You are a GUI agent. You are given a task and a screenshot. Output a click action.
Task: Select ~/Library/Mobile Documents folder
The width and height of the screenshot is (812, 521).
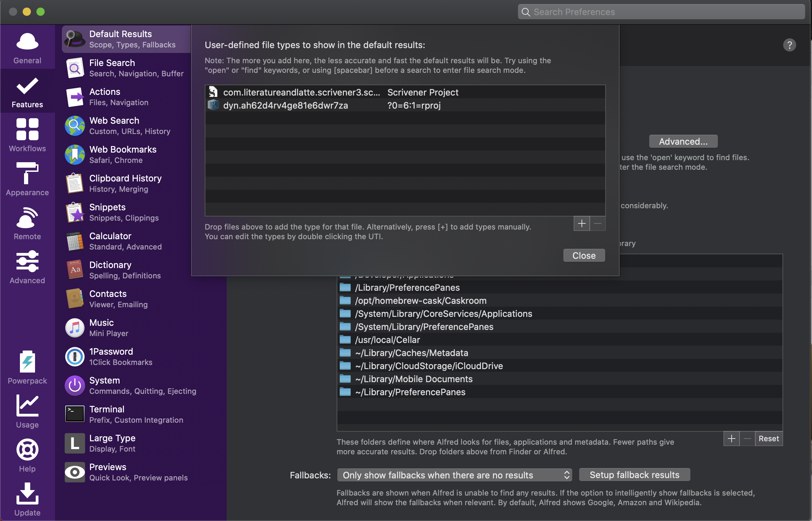click(560, 379)
